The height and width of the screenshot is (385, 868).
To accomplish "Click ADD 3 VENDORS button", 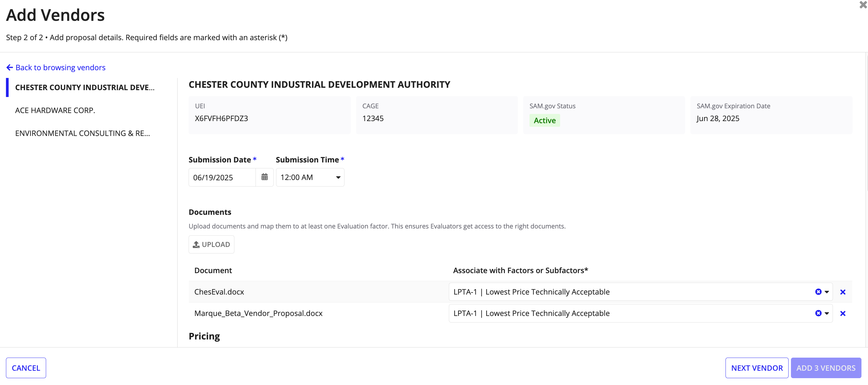I will click(826, 368).
